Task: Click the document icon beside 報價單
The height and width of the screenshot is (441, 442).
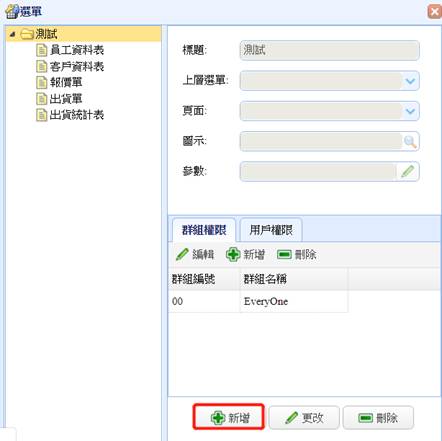Action: pos(41,82)
